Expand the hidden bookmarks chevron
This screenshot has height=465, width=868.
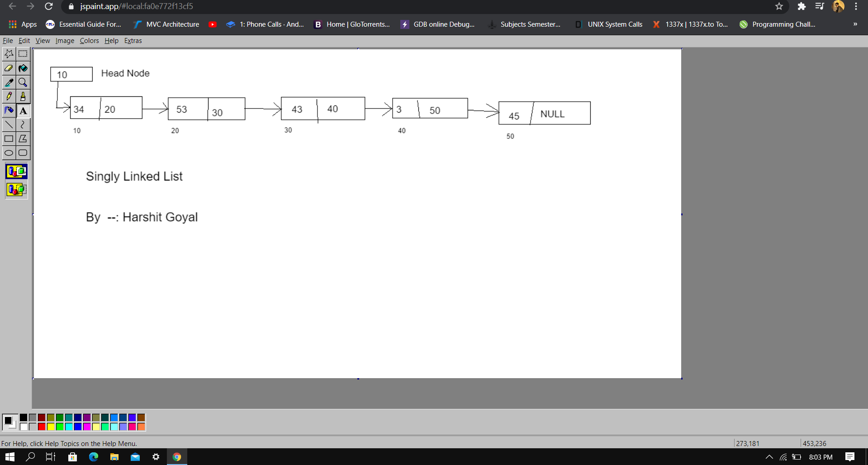pyautogui.click(x=855, y=24)
